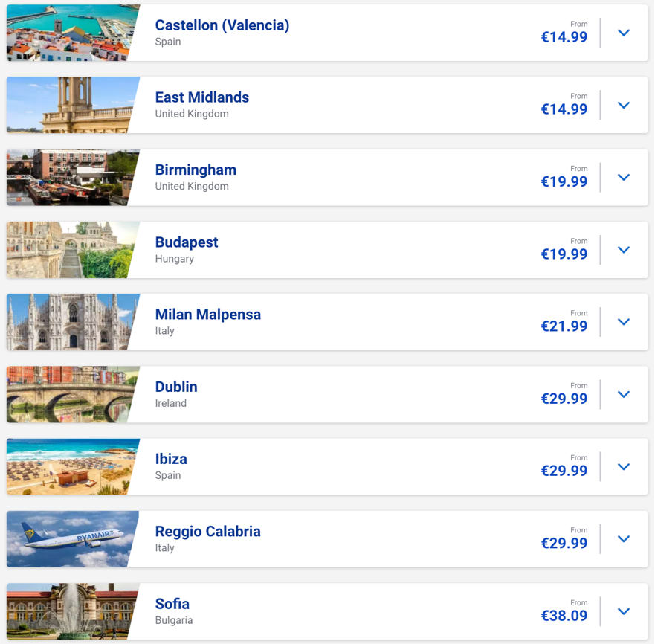Select the Birmingham destination name
The height and width of the screenshot is (644, 655).
point(196,170)
